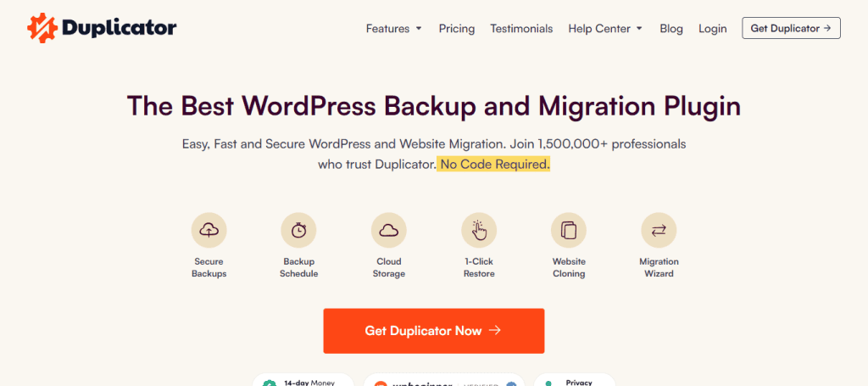This screenshot has width=868, height=386.
Task: Expand the Features dropdown menu
Action: (393, 29)
